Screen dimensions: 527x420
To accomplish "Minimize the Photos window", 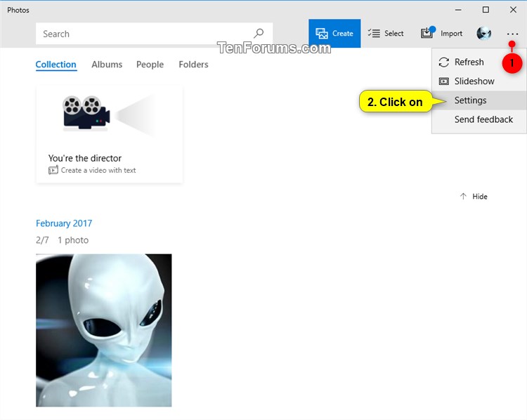I will pyautogui.click(x=458, y=10).
